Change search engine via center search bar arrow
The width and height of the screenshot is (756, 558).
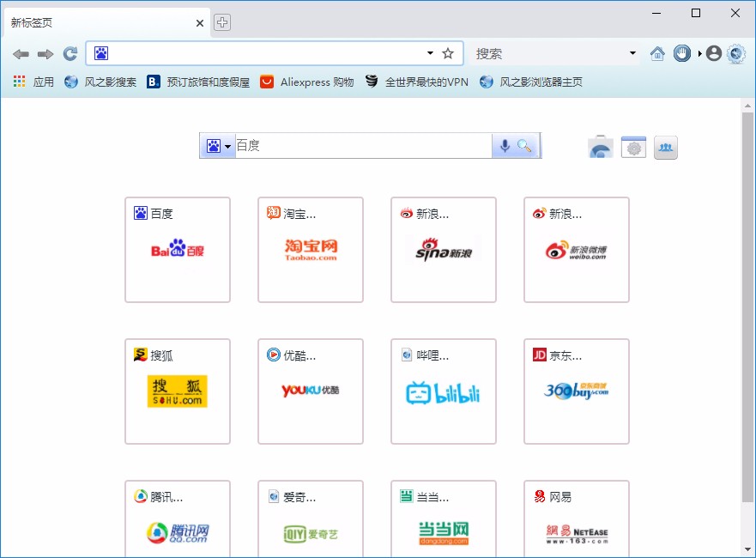click(x=228, y=145)
